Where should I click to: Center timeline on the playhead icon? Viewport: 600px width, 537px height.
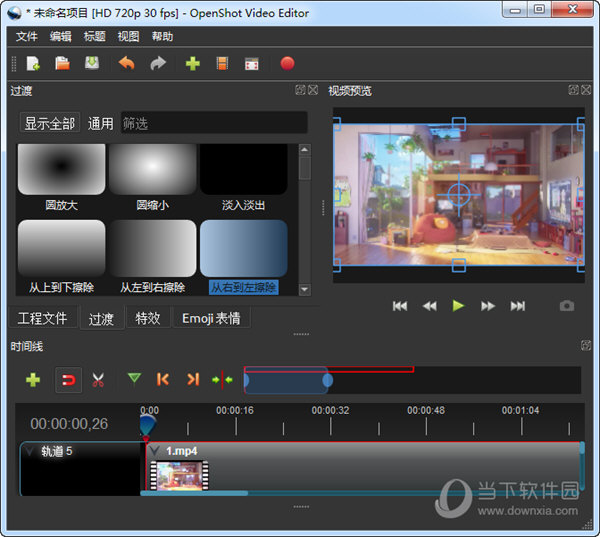222,380
